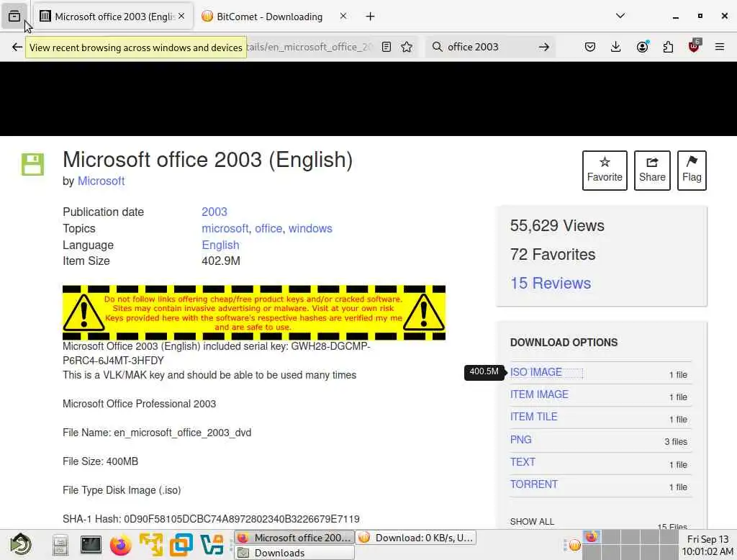Download the ITEM IMAGE option

[x=540, y=394]
